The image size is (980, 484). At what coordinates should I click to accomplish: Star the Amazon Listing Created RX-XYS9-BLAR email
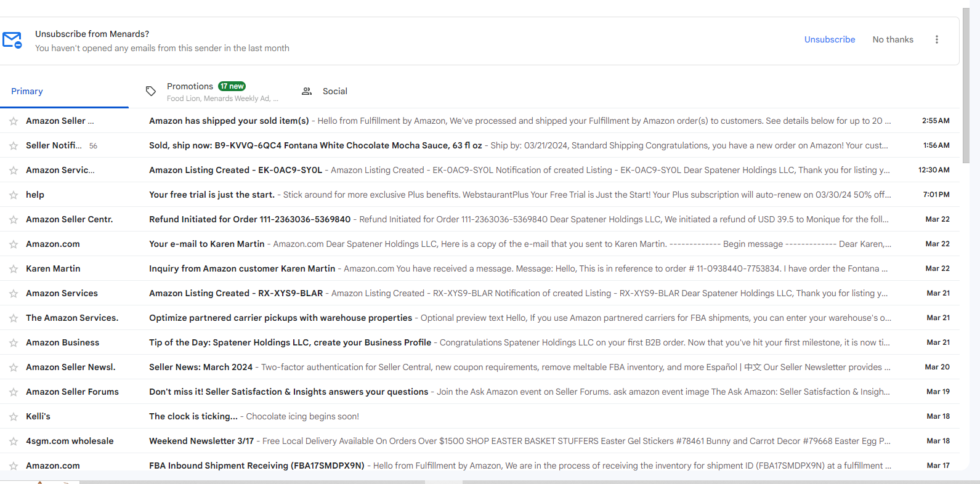pyautogui.click(x=14, y=294)
